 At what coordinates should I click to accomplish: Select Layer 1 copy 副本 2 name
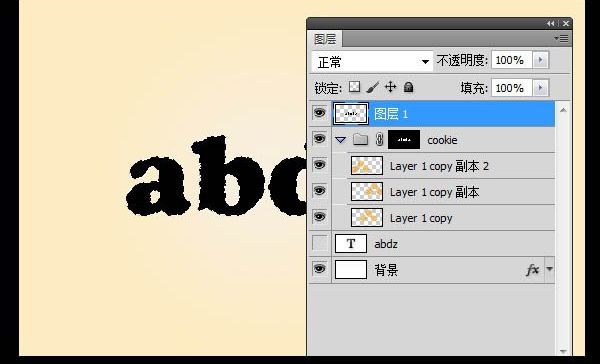(439, 166)
